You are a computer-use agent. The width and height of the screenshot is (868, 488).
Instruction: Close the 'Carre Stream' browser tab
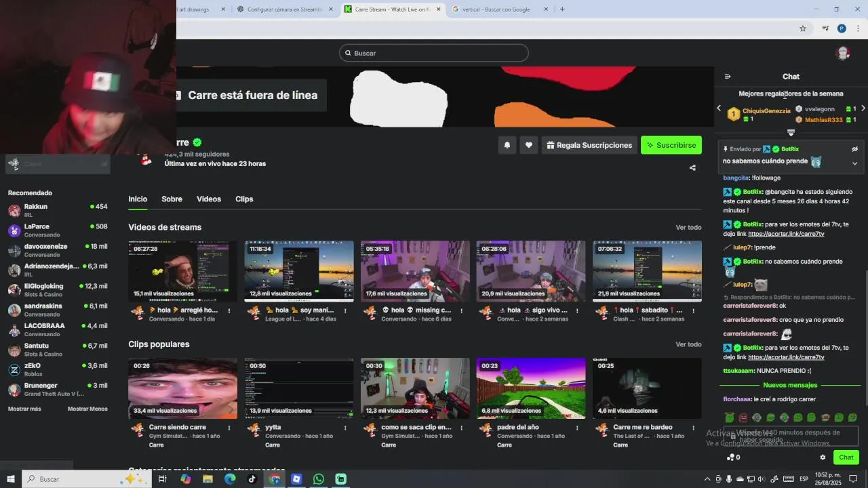pyautogui.click(x=439, y=9)
